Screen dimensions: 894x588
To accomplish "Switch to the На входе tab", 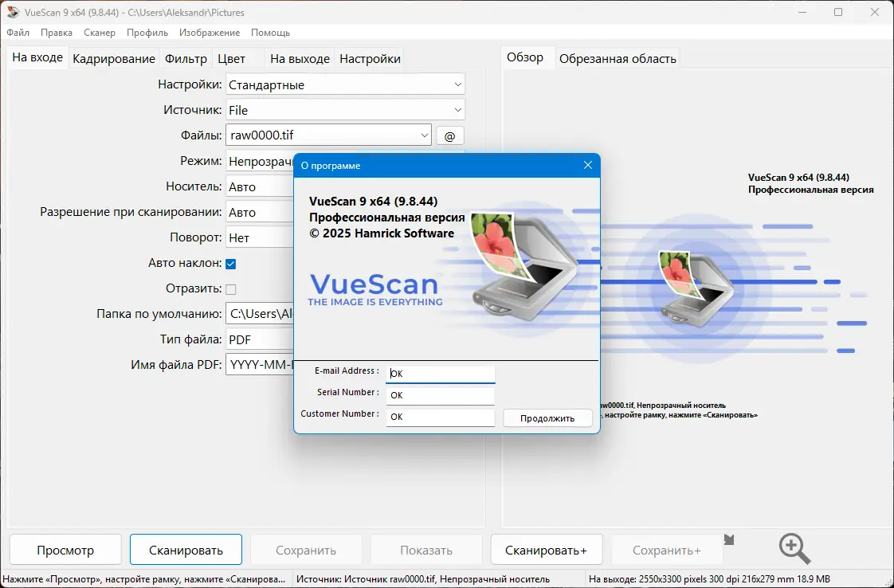I will tap(37, 57).
